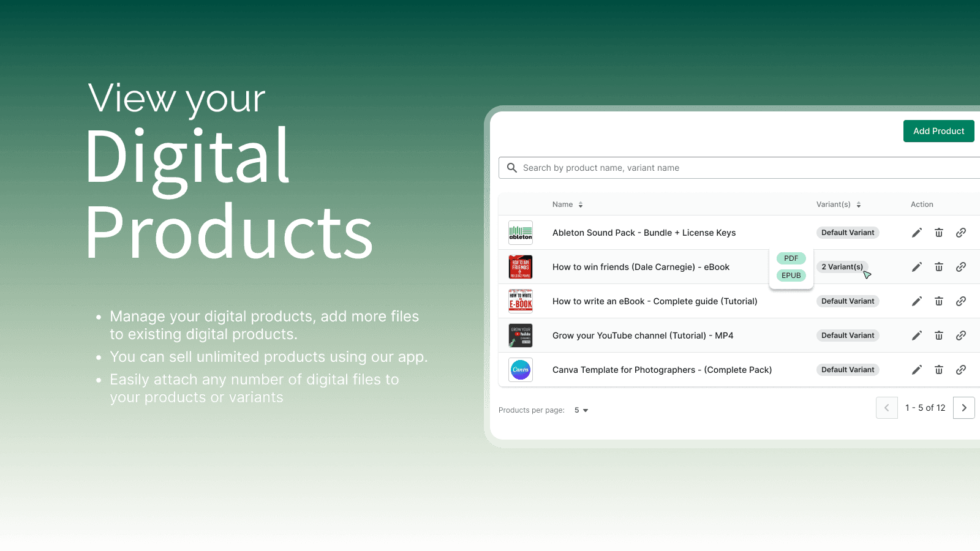
Task: Sort the table by Variant(s)
Action: 839,204
